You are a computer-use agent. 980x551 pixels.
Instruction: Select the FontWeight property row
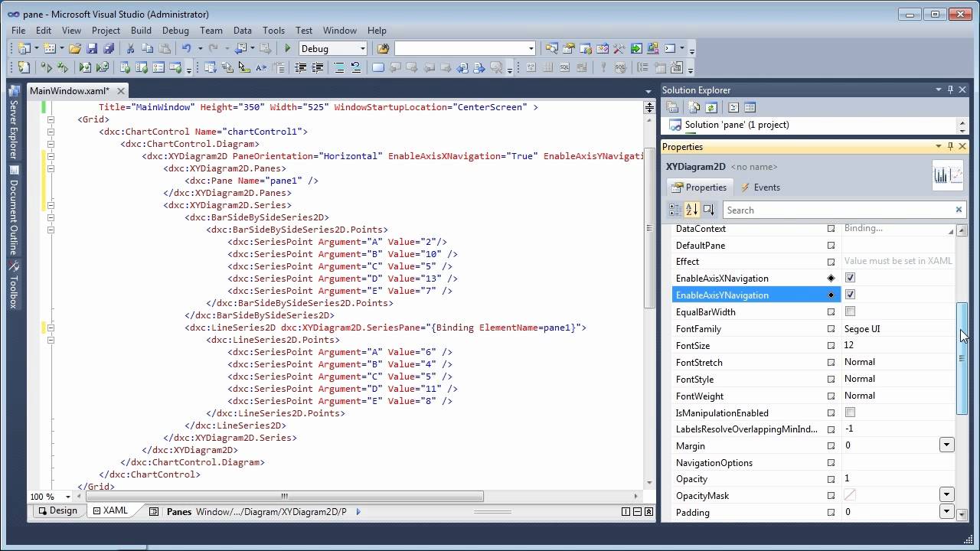[x=813, y=396]
